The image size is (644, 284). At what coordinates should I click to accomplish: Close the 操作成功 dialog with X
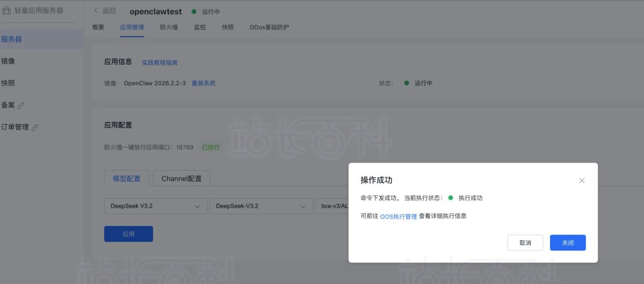point(582,181)
